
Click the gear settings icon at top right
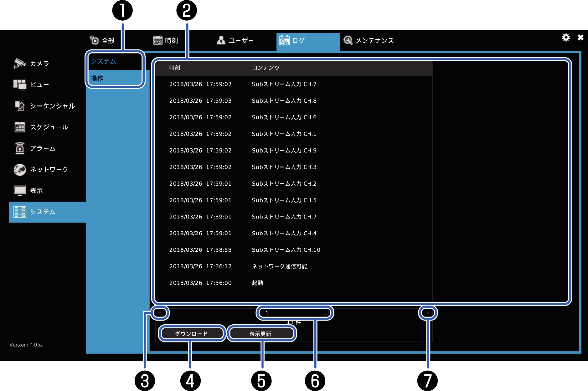pos(566,38)
